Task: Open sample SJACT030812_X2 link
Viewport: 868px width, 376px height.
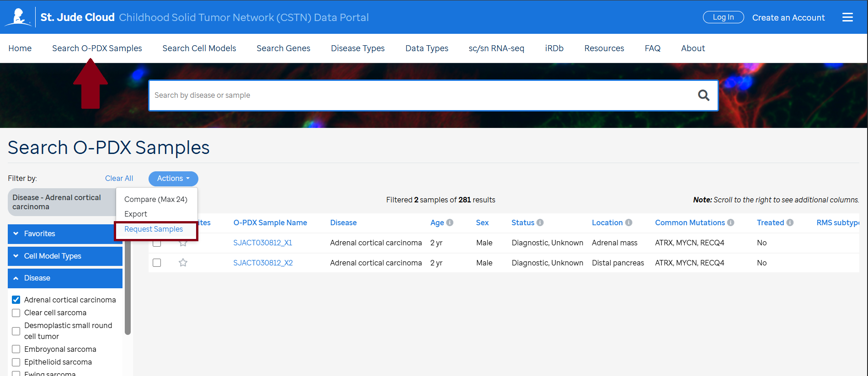Action: [x=263, y=263]
